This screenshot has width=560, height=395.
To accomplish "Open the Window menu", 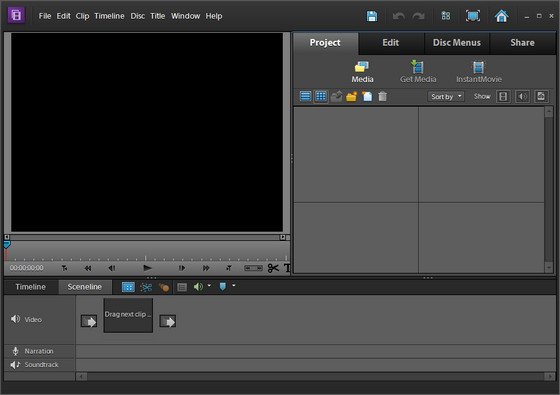I will [x=185, y=16].
